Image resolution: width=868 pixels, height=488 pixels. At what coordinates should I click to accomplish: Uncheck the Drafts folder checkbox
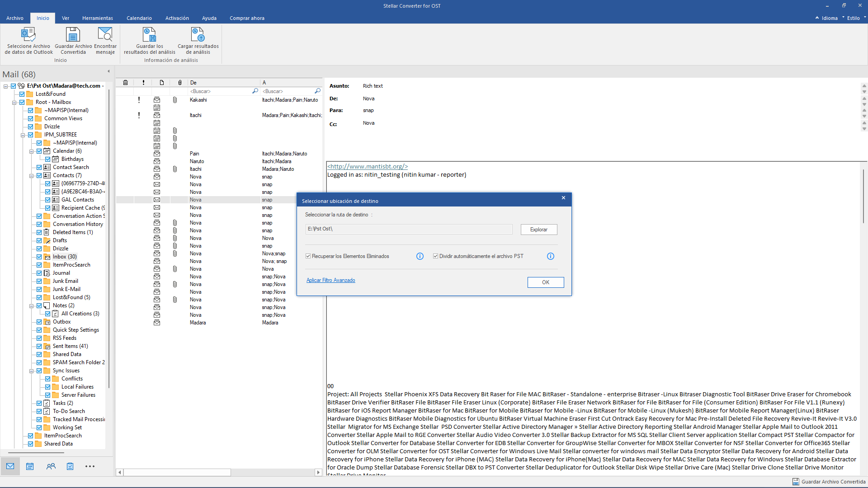[39, 240]
